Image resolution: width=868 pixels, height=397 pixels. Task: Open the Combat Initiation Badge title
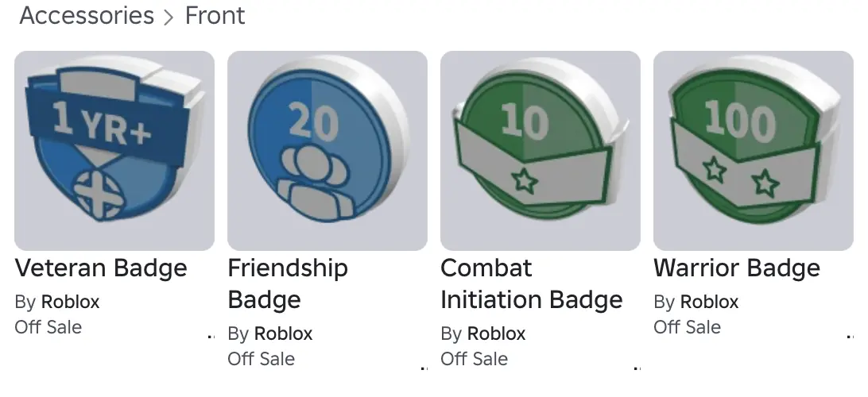pyautogui.click(x=531, y=283)
